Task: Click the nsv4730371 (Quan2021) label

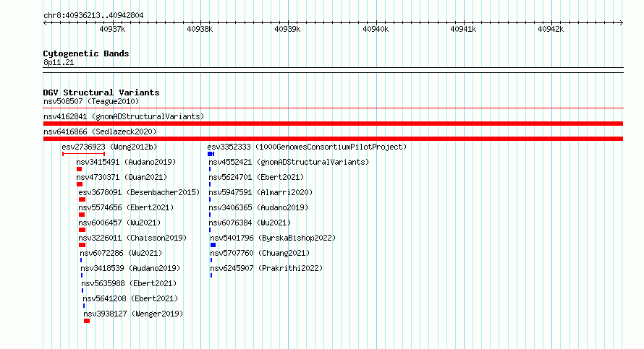Action: (122, 177)
